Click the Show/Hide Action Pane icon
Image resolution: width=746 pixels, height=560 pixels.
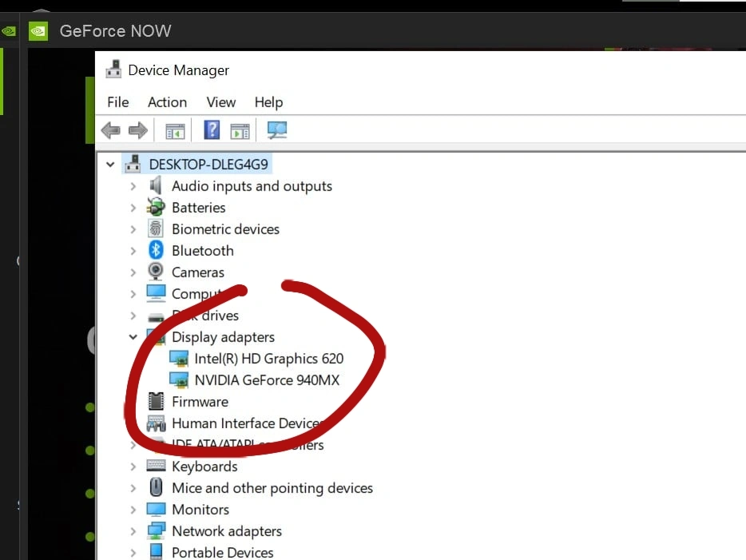click(x=240, y=131)
